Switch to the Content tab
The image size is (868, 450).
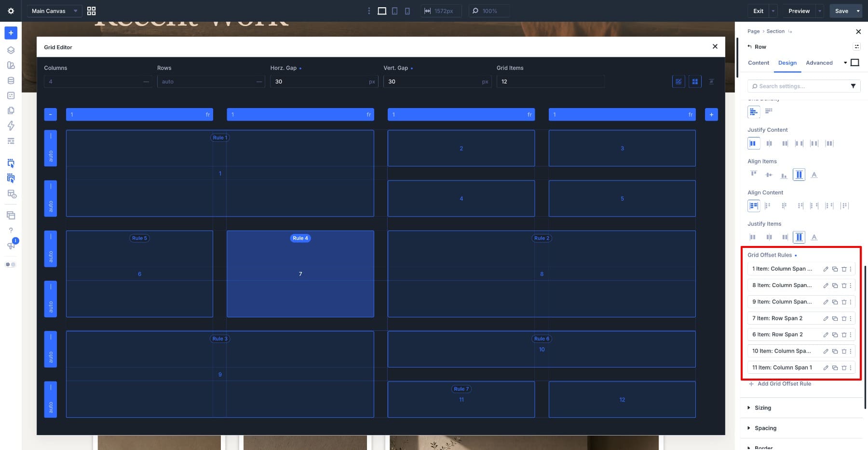[x=759, y=63]
